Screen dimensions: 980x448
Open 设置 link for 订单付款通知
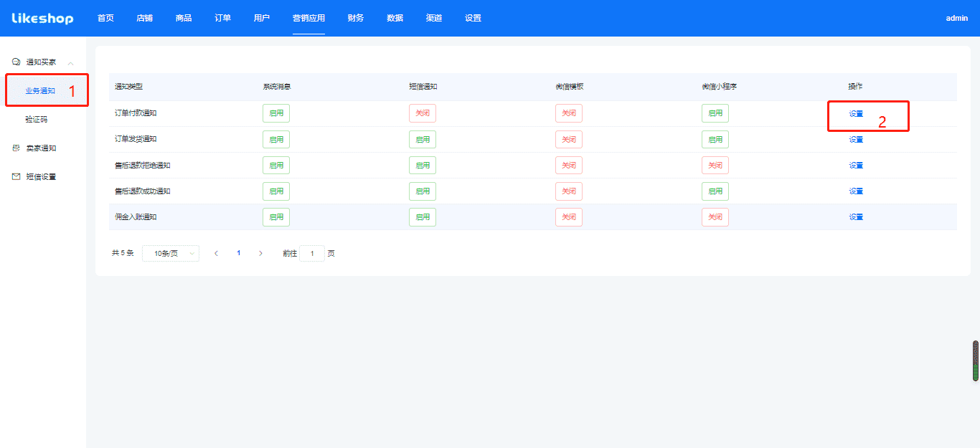pyautogui.click(x=856, y=113)
